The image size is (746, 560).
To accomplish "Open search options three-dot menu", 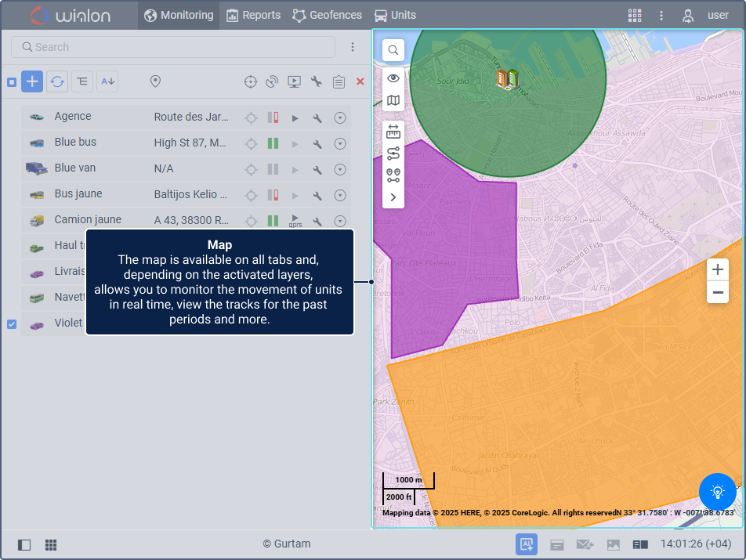I will tap(353, 47).
